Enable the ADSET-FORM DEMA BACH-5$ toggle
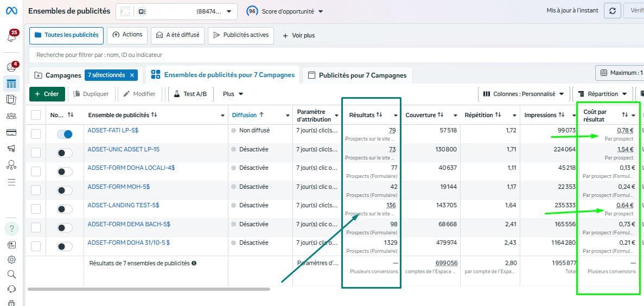Screen dimensions: 644x306 tap(65, 227)
